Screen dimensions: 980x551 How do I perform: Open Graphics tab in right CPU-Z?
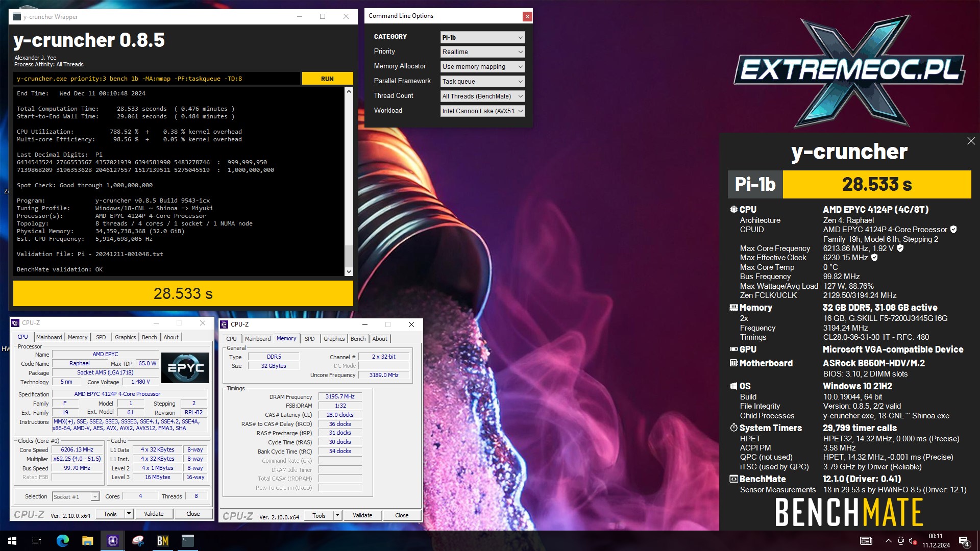334,339
